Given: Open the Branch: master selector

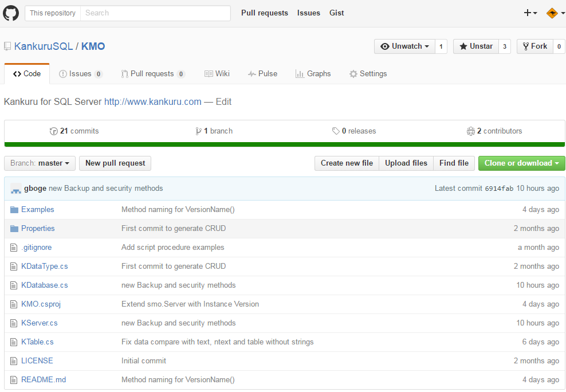Looking at the screenshot, I should coord(40,163).
